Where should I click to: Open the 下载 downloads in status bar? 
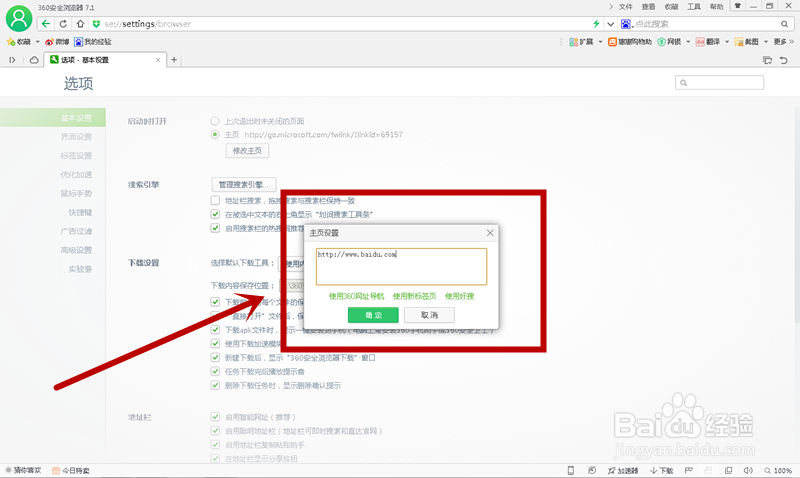pos(662,470)
